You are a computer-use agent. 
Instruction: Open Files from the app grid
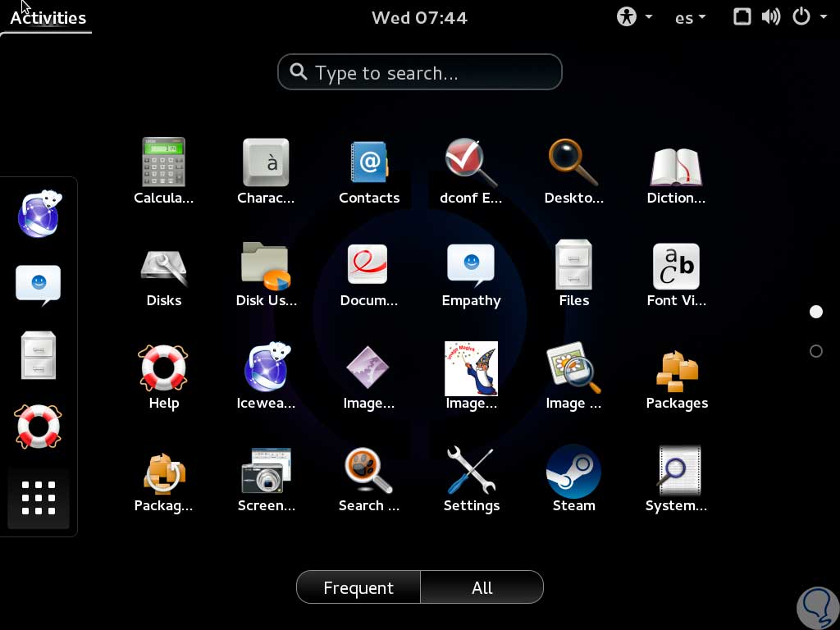coord(573,273)
